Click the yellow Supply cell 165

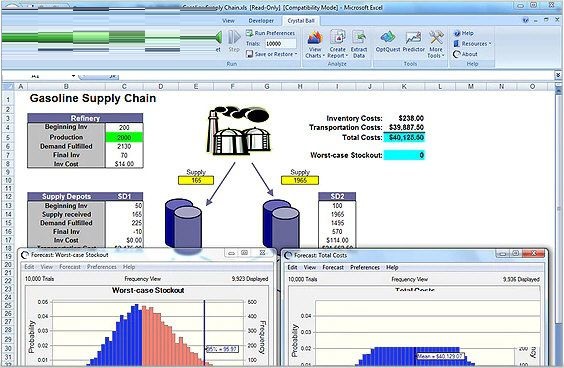196,180
